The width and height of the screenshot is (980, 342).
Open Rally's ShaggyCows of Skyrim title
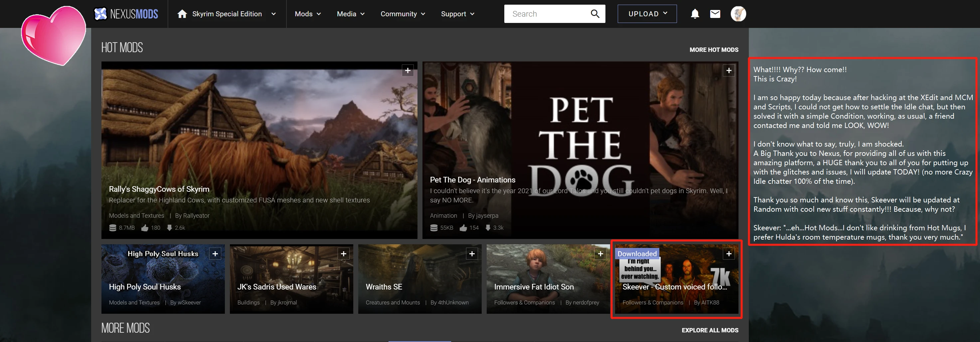point(159,189)
